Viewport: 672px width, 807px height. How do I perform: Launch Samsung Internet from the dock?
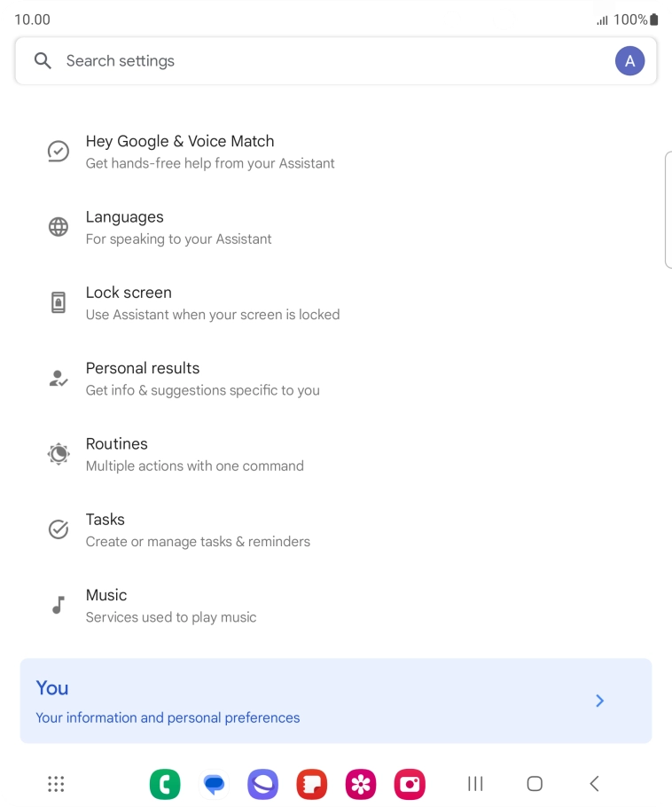[262, 784]
